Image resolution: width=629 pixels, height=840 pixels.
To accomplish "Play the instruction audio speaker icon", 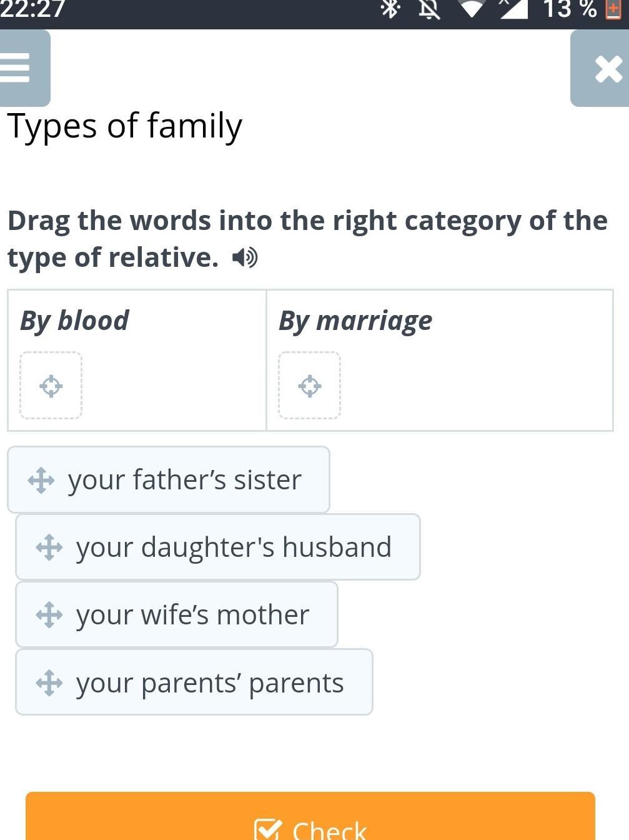I will [244, 257].
